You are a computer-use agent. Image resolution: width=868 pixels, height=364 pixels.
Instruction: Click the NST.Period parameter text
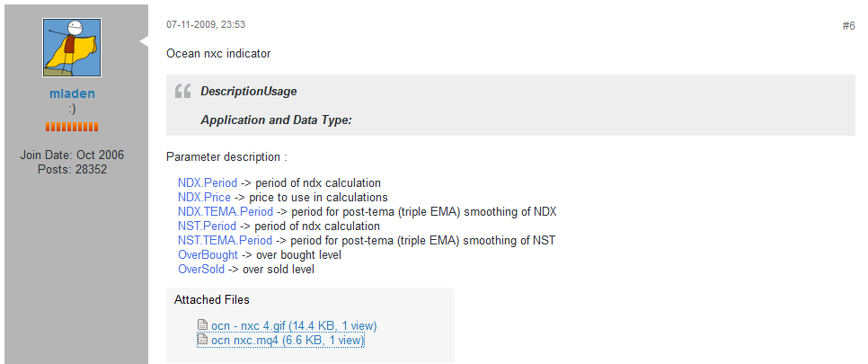pos(207,226)
